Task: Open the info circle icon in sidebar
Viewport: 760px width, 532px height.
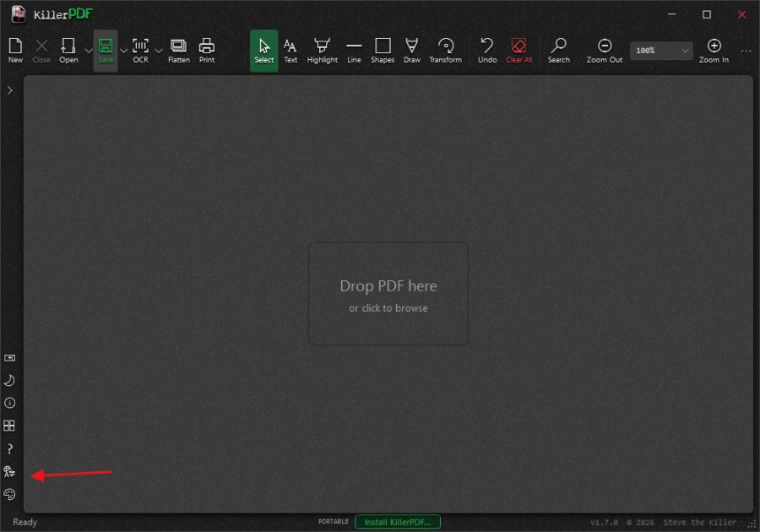Action: click(x=9, y=403)
